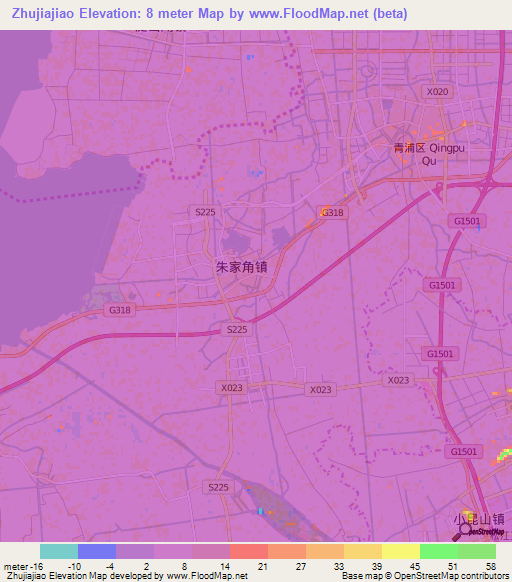Click the G1501 label just above X023 road
Viewport: 512px width, 582px height.
tap(440, 354)
